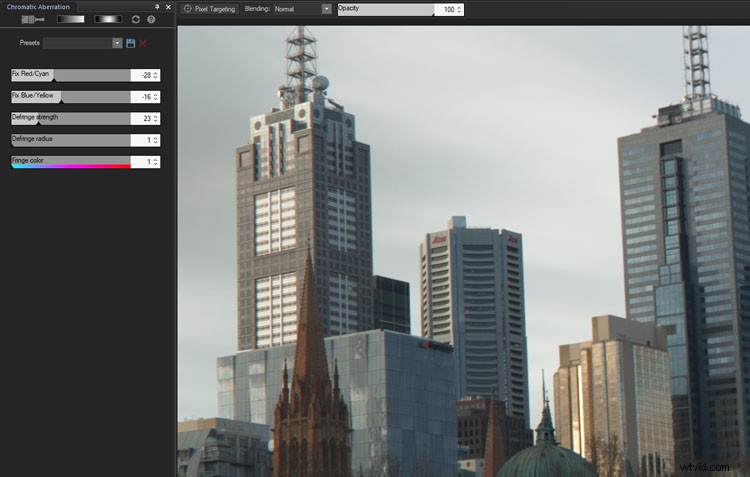Screen dimensions: 750x477
Task: Click the Defringe strength value stepper
Action: point(155,118)
